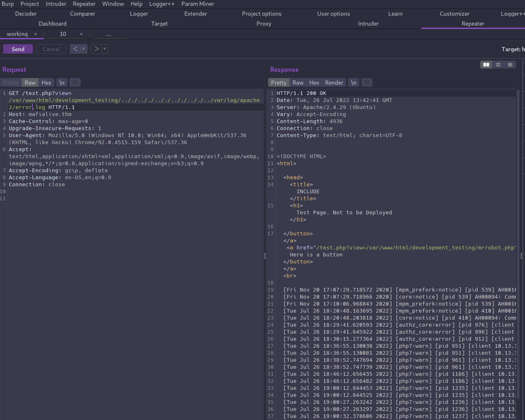Screen dimensions: 525x420
Task: Click the Target label at top right
Action: [x=513, y=49]
